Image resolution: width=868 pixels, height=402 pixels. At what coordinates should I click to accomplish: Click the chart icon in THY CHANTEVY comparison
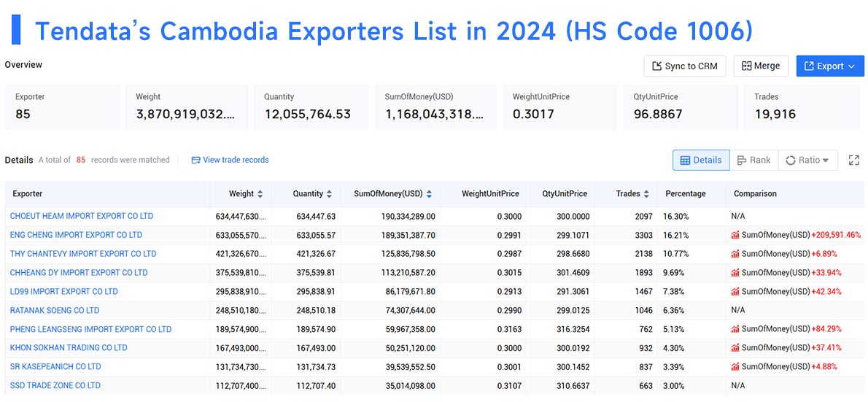point(735,254)
